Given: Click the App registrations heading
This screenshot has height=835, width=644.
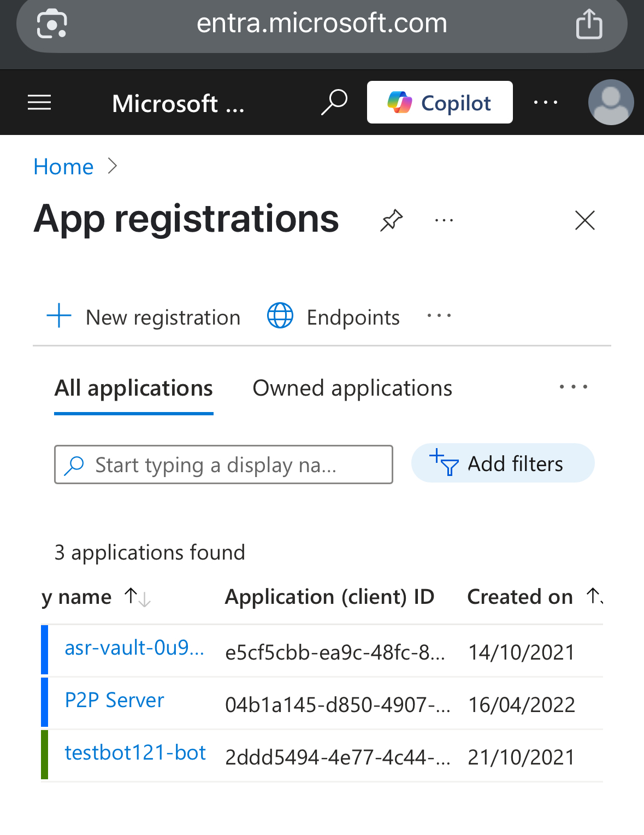Looking at the screenshot, I should point(186,219).
